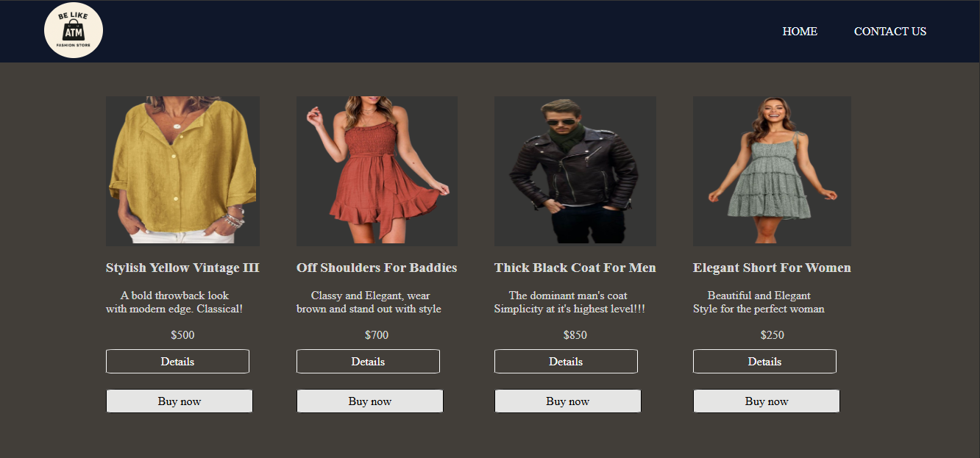The height and width of the screenshot is (458, 980).
Task: Select the black leather coat image
Action: pos(575,171)
